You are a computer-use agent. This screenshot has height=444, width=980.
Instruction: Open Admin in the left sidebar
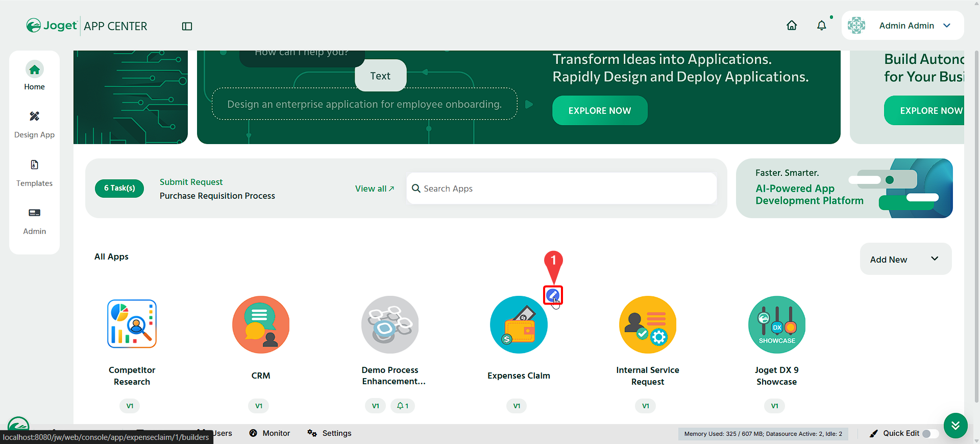tap(34, 221)
